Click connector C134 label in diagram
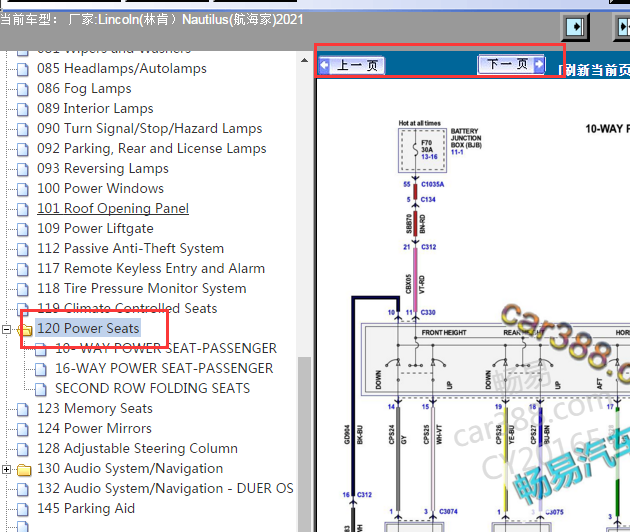630x532 pixels. click(x=428, y=200)
